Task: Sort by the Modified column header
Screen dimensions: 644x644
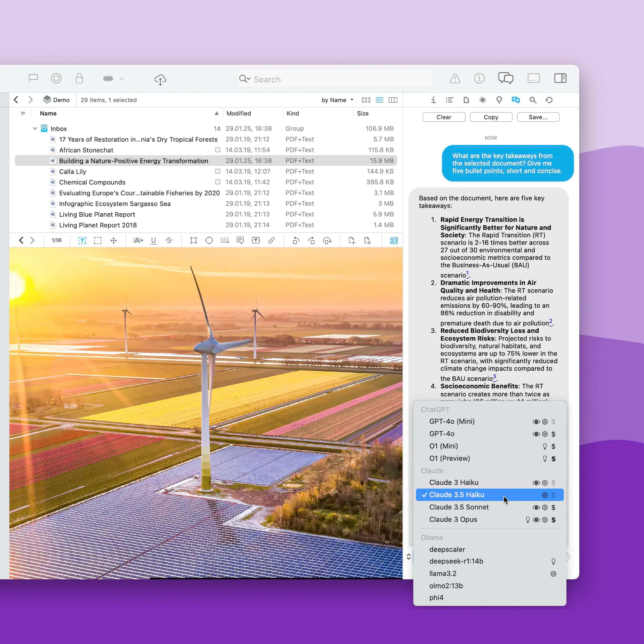Action: (238, 113)
